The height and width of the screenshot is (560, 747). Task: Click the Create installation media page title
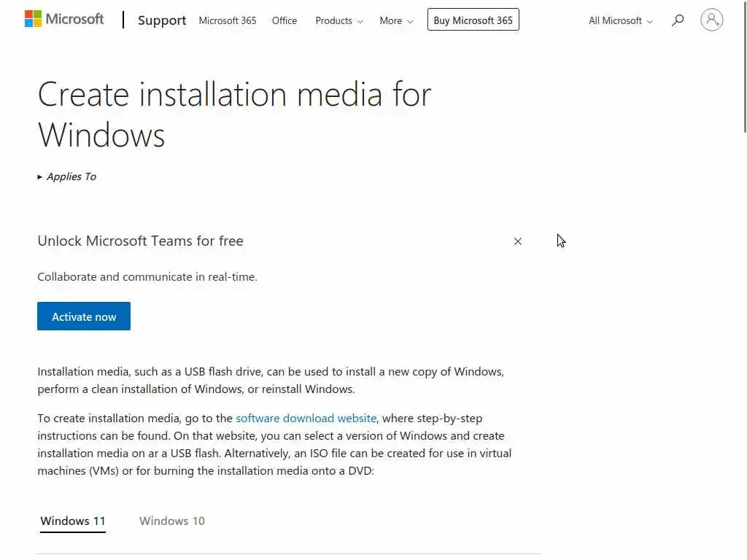[234, 114]
